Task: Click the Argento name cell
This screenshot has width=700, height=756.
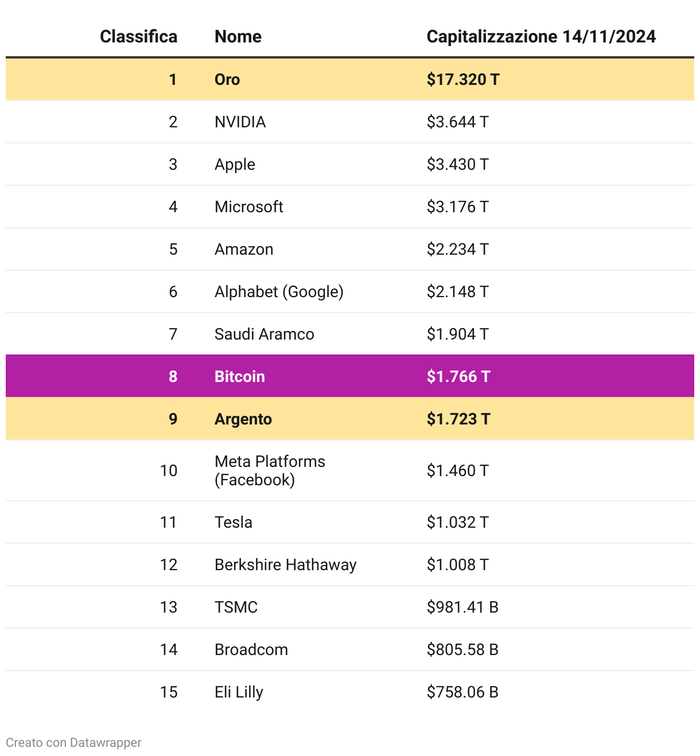Action: pos(243,419)
